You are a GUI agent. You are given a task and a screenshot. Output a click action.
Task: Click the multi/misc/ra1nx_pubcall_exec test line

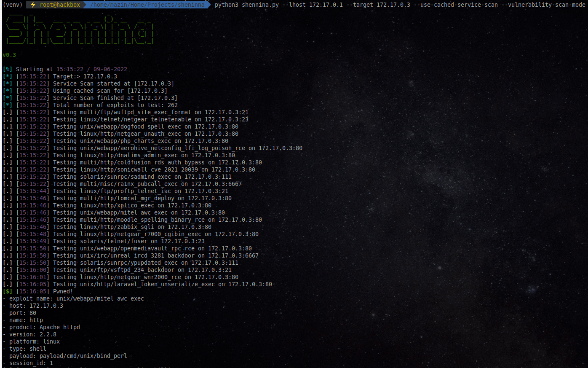click(x=122, y=184)
